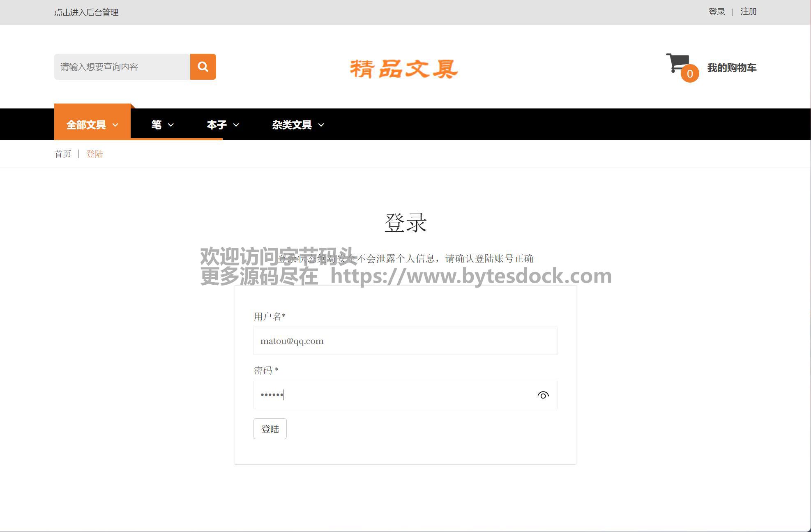Click the 注册 link in the top bar
Screen dimensions: 811x532
tap(748, 12)
